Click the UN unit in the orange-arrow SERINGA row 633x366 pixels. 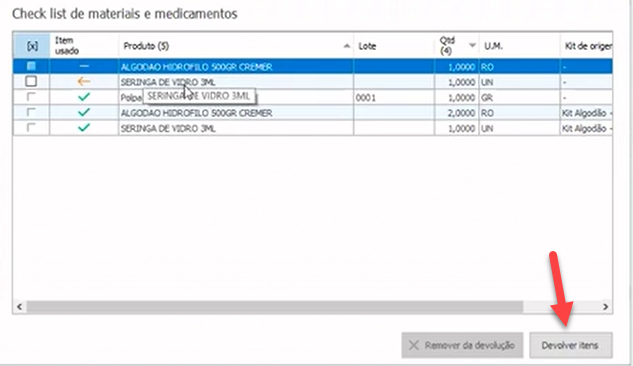pos(520,82)
